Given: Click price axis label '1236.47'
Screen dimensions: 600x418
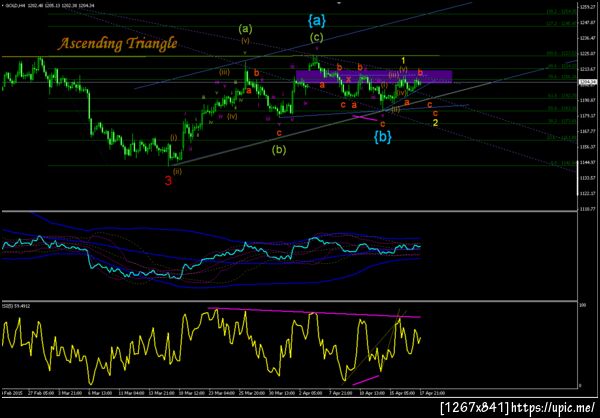Looking at the screenshot, I should tap(587, 38).
